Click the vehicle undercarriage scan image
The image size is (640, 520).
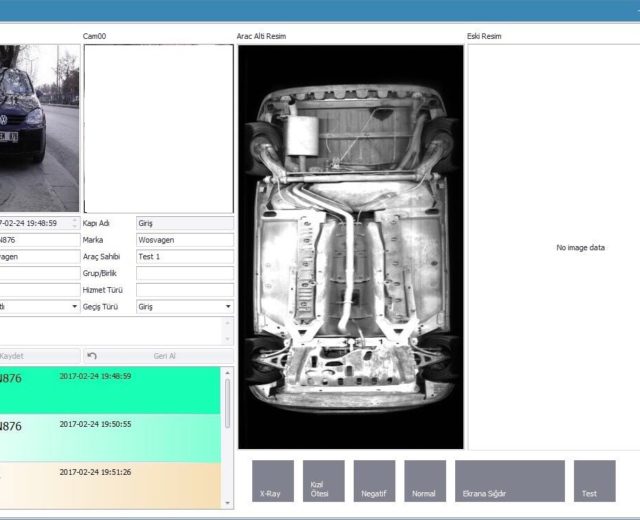coord(350,247)
